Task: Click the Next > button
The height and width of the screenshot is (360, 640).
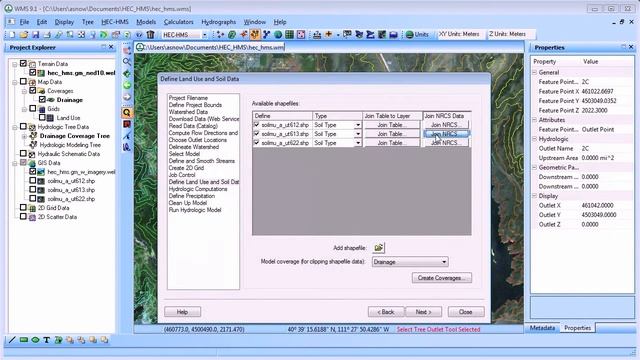Action: (x=423, y=312)
